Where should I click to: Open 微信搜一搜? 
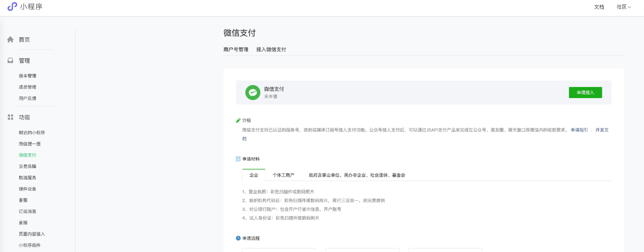point(30,144)
